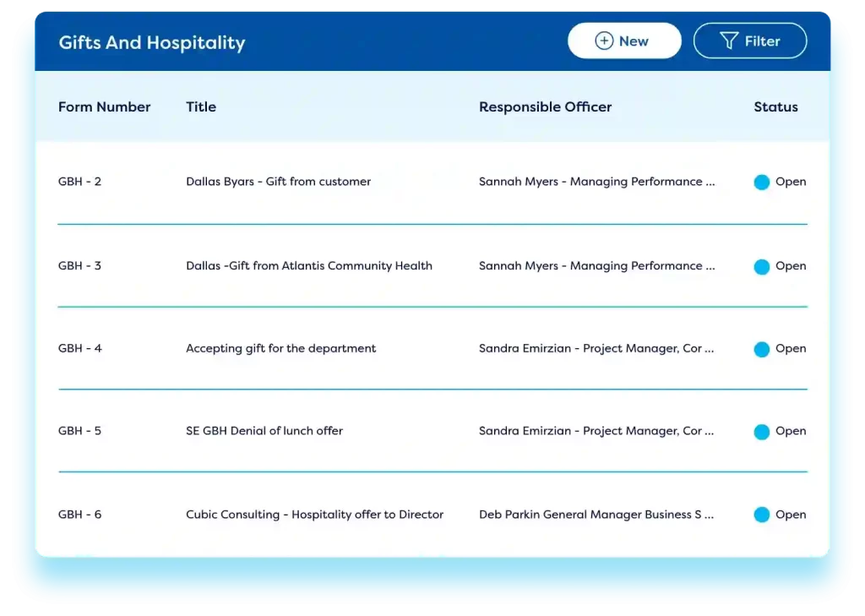
Task: Select form number GBH - 4
Action: (x=80, y=349)
